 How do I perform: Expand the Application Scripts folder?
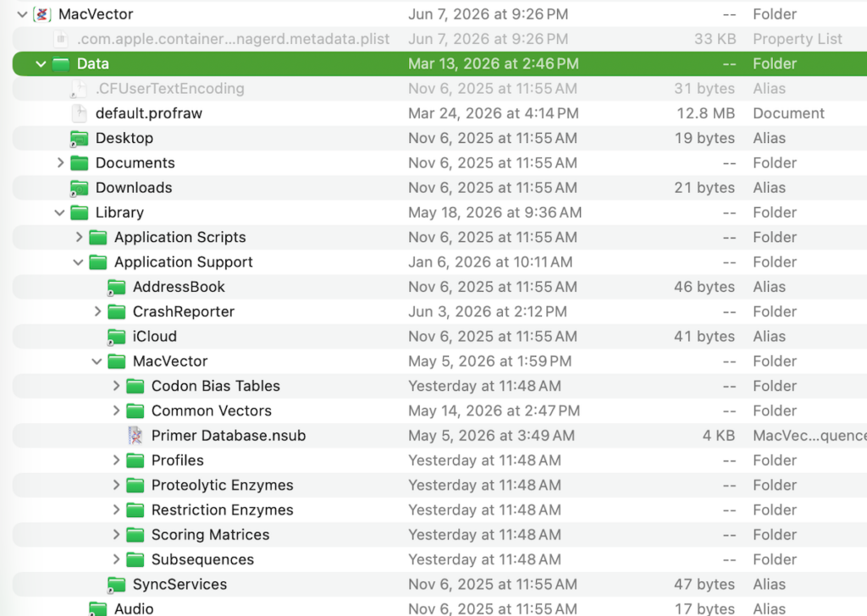coord(79,238)
